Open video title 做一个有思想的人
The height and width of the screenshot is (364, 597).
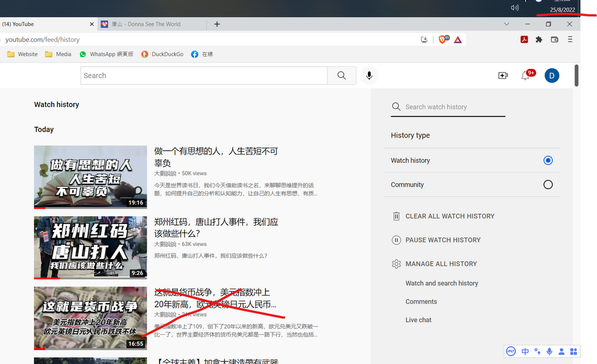pyautogui.click(x=216, y=157)
